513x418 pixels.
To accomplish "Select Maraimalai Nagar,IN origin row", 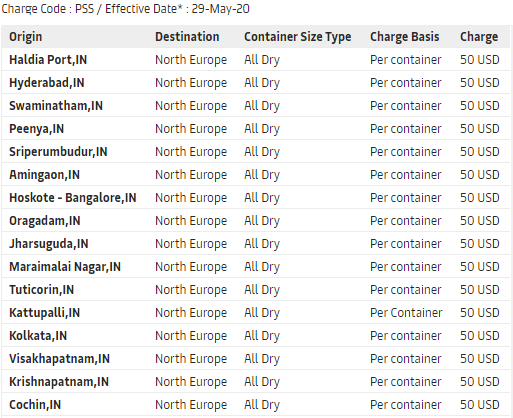I will (x=255, y=267).
